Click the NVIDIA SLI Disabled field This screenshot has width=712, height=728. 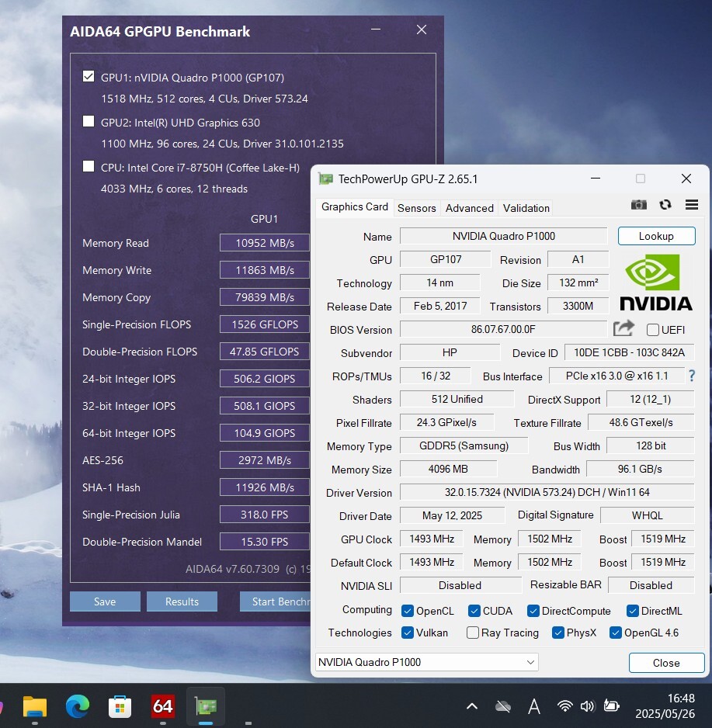coord(460,585)
